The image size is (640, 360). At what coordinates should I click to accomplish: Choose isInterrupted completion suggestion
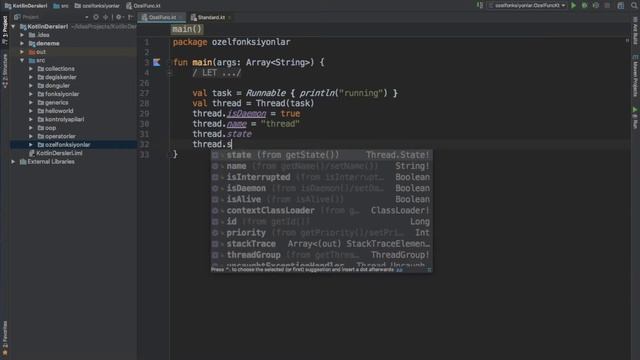click(321, 177)
